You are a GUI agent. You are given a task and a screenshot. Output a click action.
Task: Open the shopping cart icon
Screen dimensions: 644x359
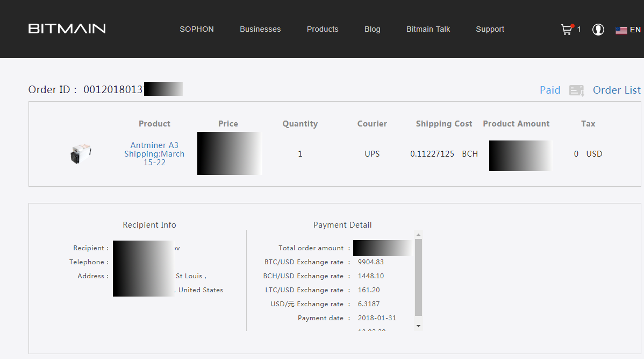(567, 30)
